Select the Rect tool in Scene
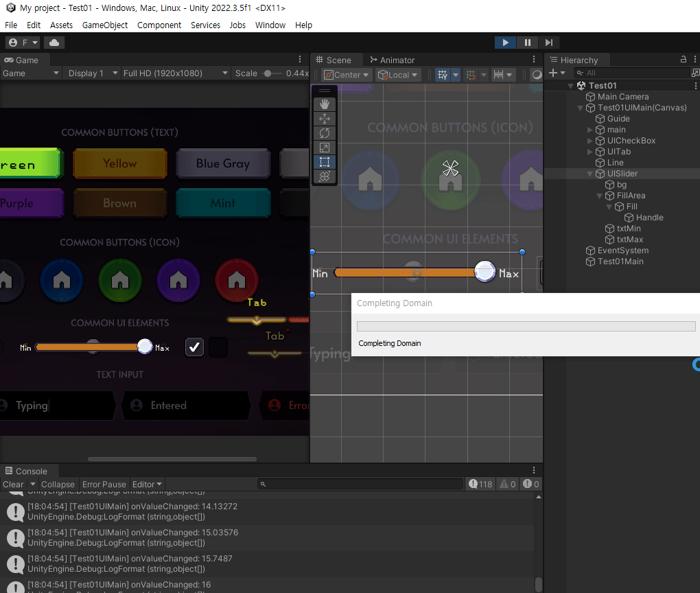700x593 pixels. point(325,162)
